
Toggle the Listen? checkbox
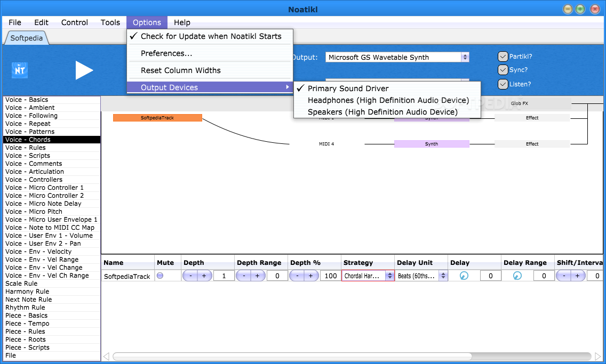[x=503, y=84]
